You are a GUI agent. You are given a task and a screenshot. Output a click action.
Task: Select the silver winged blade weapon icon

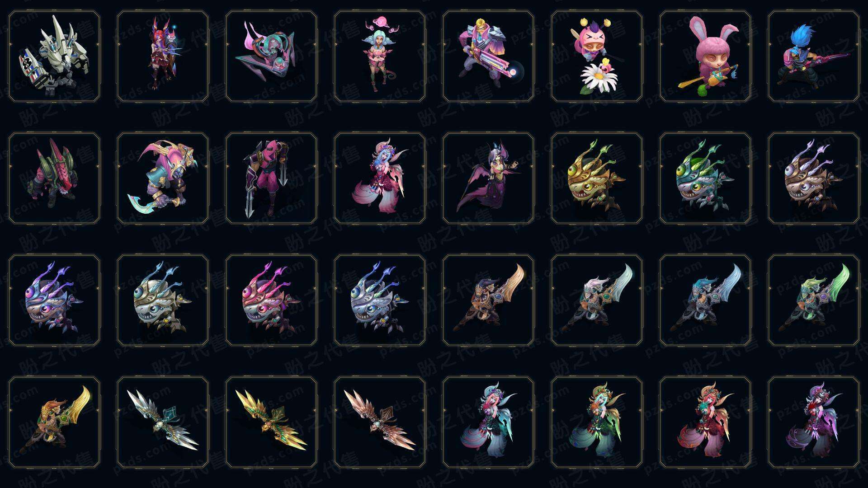point(163,422)
